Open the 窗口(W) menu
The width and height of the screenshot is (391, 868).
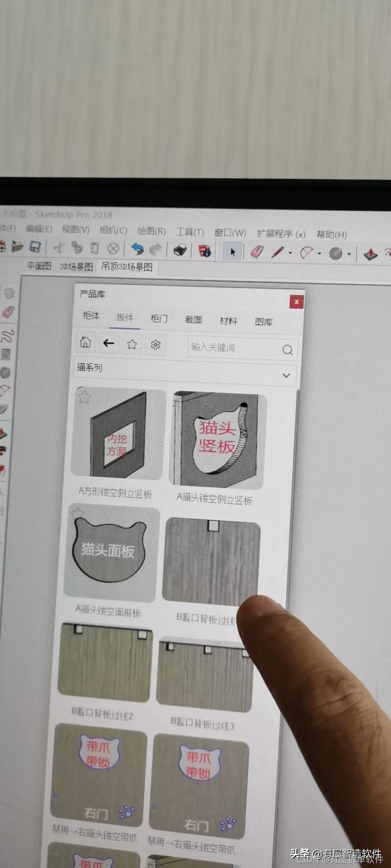tap(230, 233)
